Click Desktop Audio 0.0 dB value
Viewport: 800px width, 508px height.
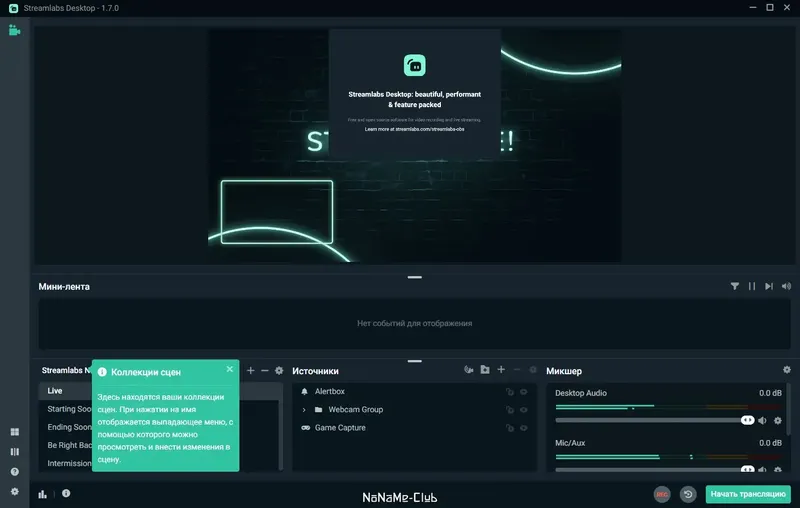click(770, 393)
